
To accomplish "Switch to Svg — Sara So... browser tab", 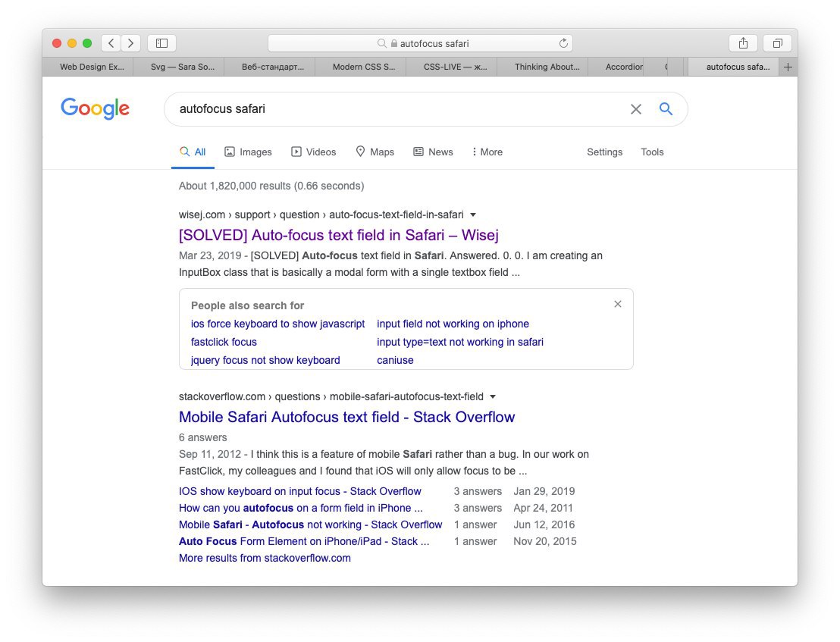I will pos(179,67).
